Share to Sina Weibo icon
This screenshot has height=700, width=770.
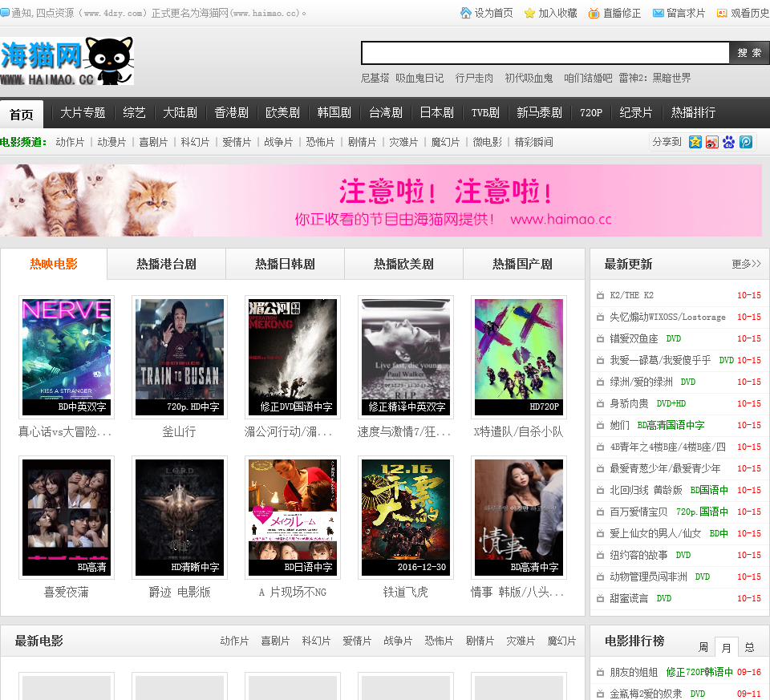point(711,142)
